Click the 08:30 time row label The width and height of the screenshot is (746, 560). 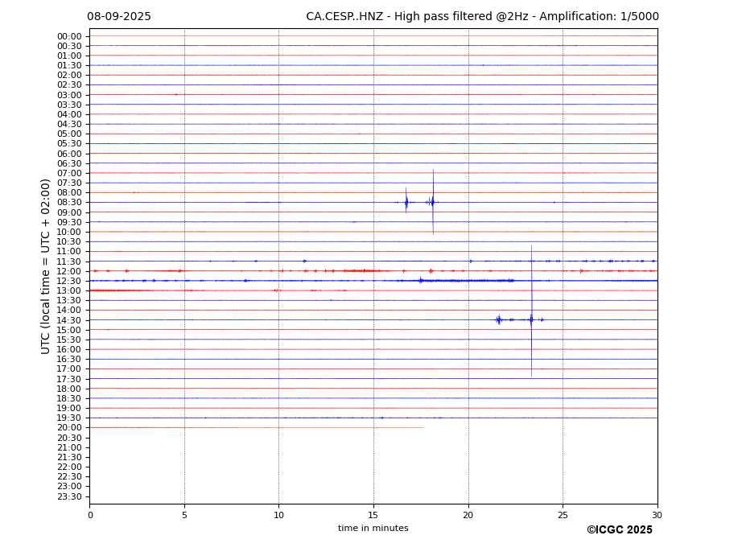tap(69, 203)
